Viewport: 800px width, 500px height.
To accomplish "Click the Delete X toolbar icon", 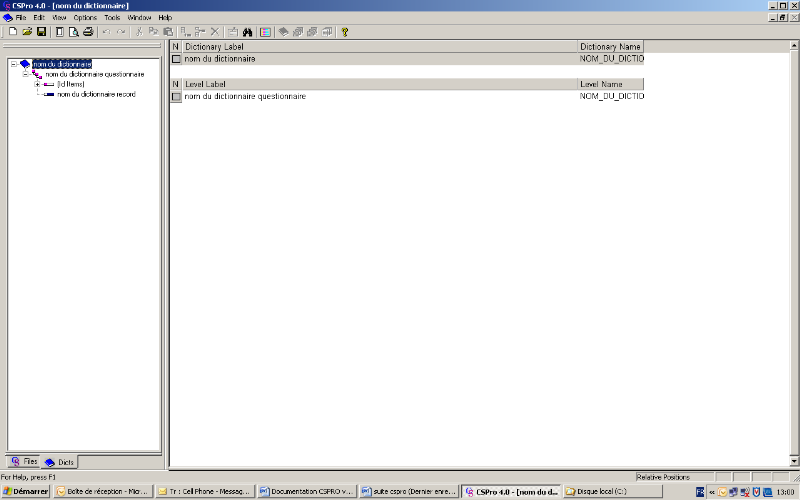I will tap(215, 32).
